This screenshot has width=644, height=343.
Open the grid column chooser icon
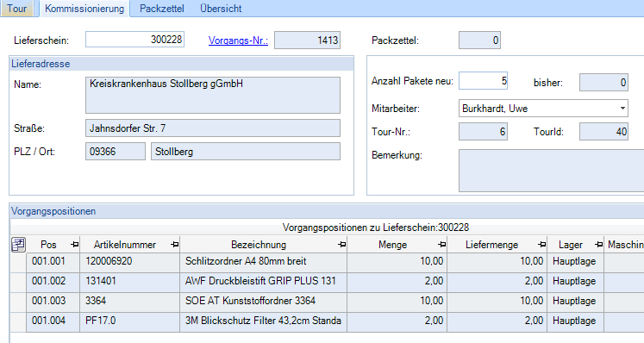[18, 245]
